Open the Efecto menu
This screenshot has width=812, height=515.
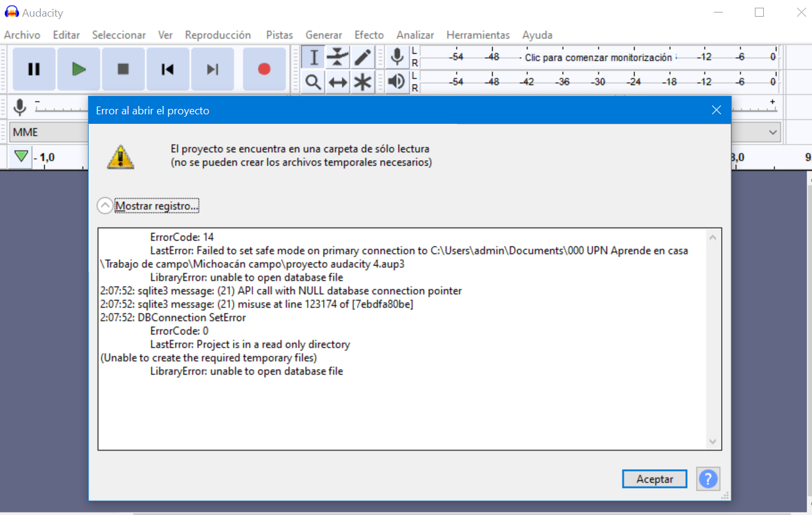click(x=368, y=35)
